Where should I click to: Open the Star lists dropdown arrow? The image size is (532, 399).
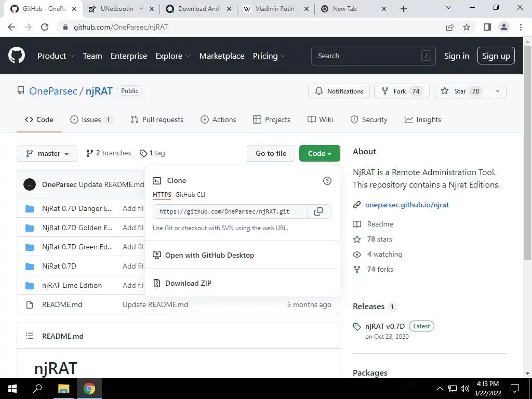coord(497,91)
